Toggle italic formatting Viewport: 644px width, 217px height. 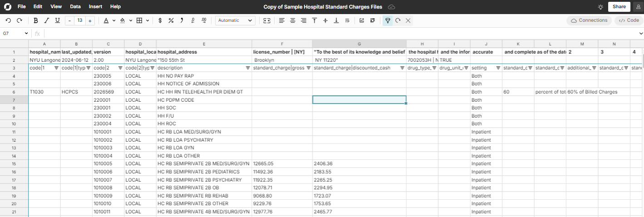(x=46, y=20)
